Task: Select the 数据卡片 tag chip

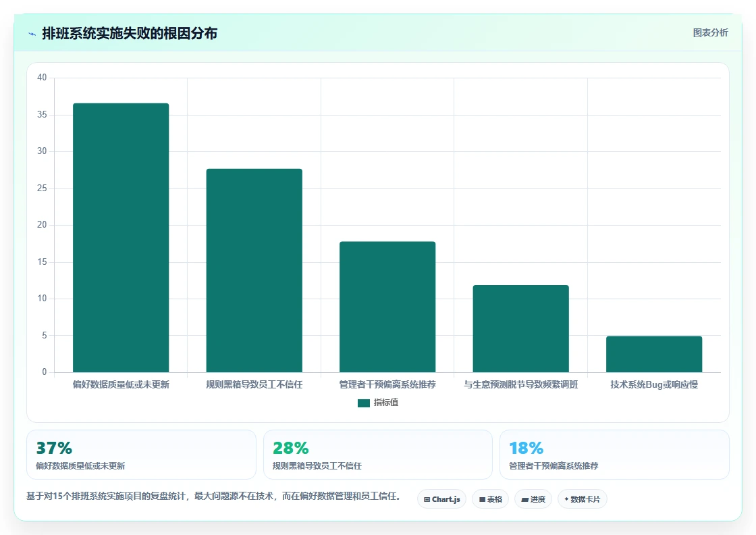Action: [582, 499]
